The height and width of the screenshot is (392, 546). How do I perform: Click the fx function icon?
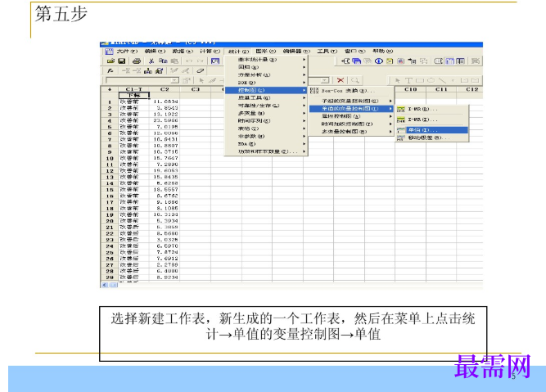point(111,70)
